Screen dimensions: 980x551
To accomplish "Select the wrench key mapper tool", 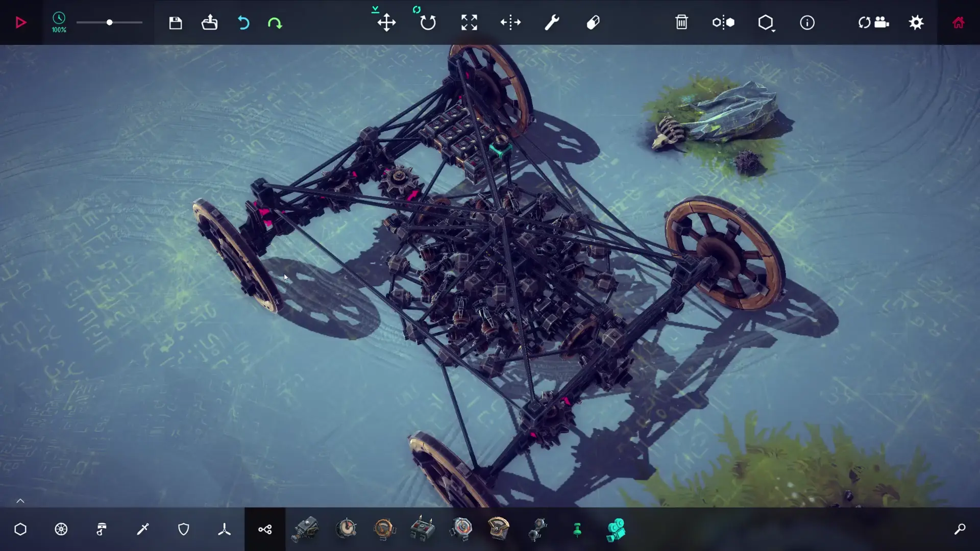I will click(x=552, y=22).
